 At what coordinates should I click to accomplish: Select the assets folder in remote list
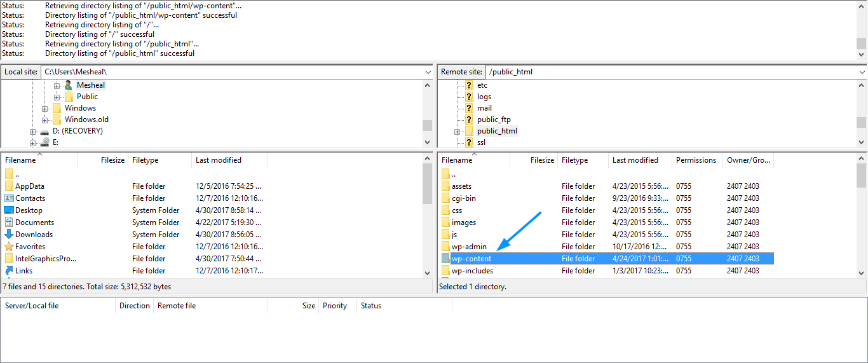point(461,186)
